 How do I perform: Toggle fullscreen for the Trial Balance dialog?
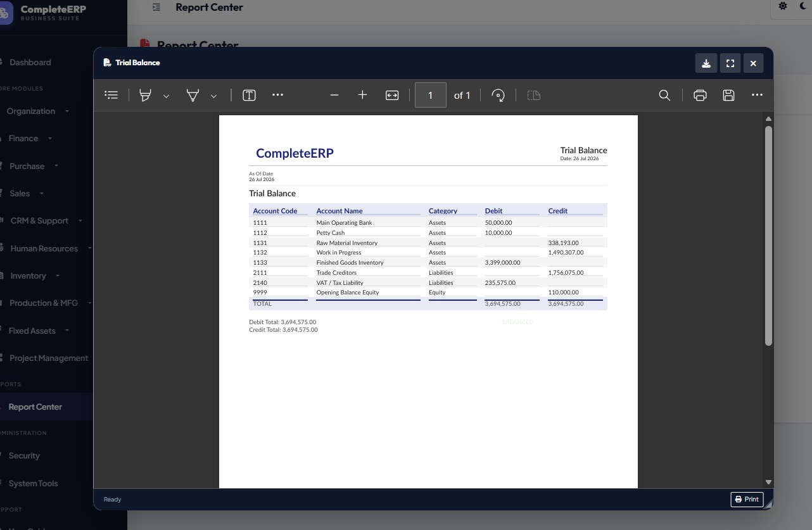tap(730, 63)
